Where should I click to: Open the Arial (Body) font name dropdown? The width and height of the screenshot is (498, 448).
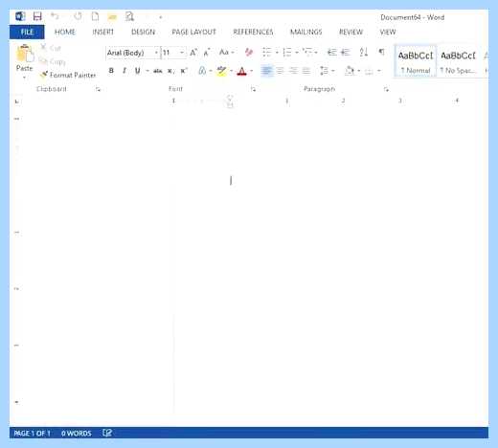point(156,53)
